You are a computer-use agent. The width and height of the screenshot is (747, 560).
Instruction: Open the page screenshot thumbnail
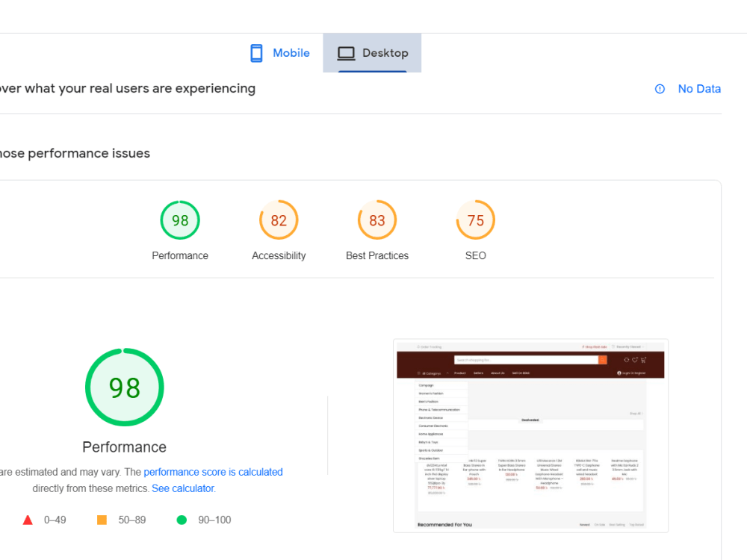[530, 436]
